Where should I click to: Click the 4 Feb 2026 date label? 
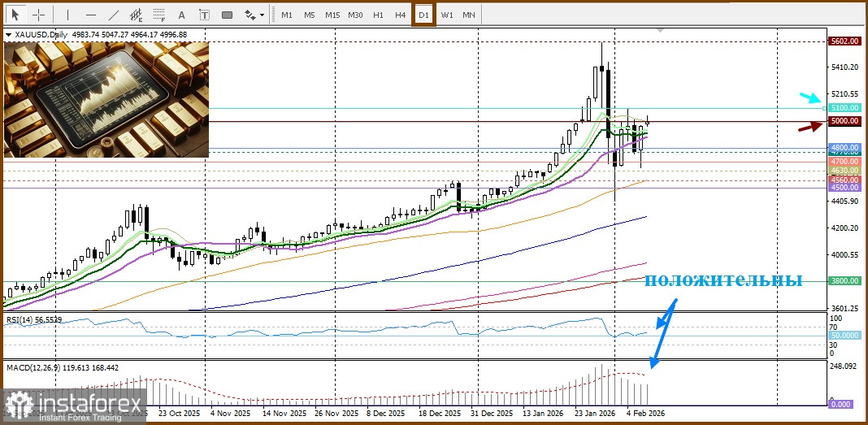click(x=647, y=413)
